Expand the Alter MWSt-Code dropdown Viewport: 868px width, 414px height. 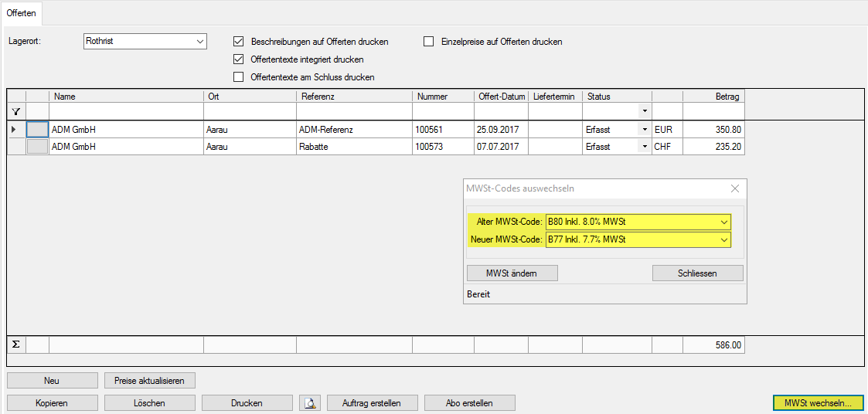pyautogui.click(x=723, y=222)
